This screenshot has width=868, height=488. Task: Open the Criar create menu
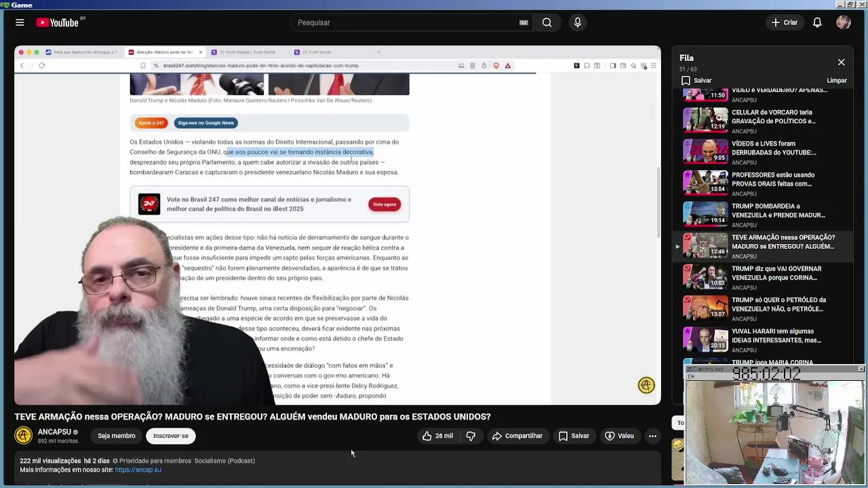coord(785,22)
